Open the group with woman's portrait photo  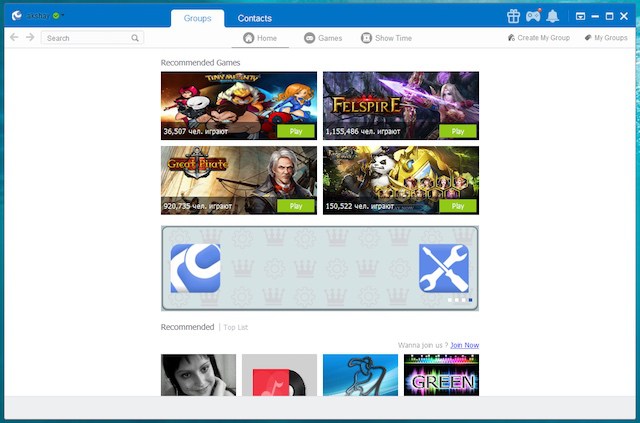[198, 375]
